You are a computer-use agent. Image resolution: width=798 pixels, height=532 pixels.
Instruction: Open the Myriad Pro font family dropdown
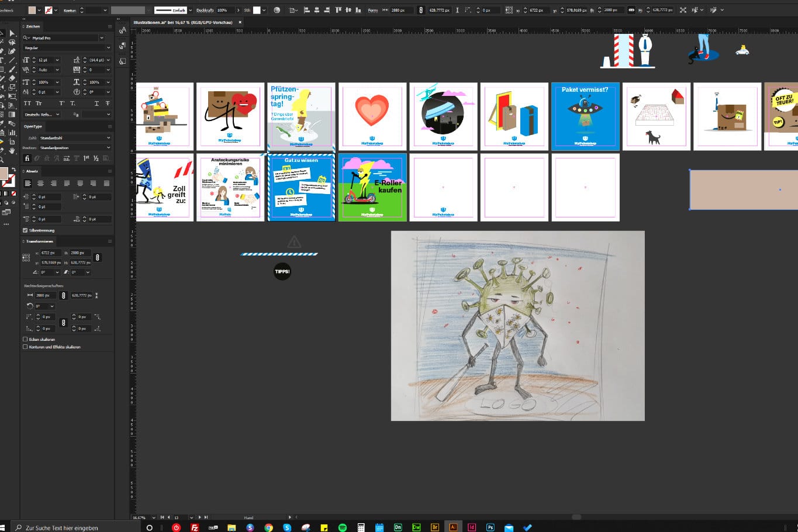click(102, 38)
